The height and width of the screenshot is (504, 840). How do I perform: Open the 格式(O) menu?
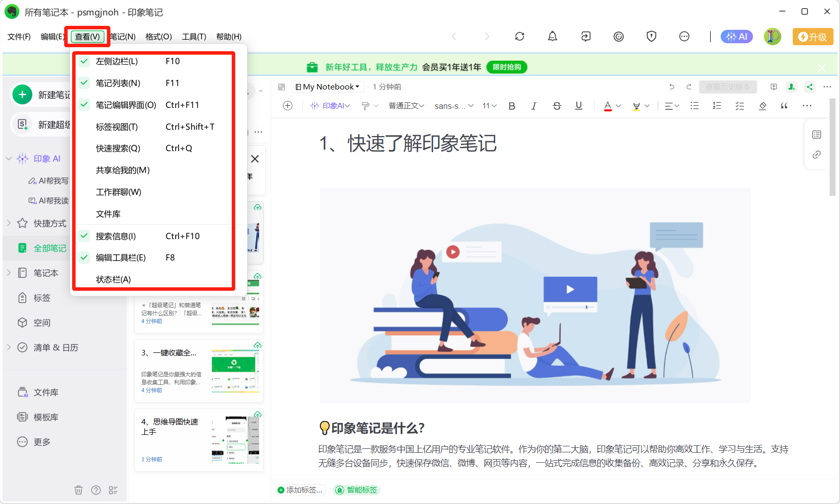[159, 37]
